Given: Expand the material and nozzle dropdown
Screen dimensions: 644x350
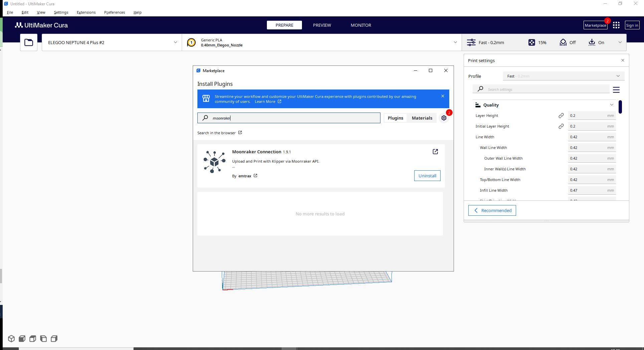Looking at the screenshot, I should (x=455, y=42).
